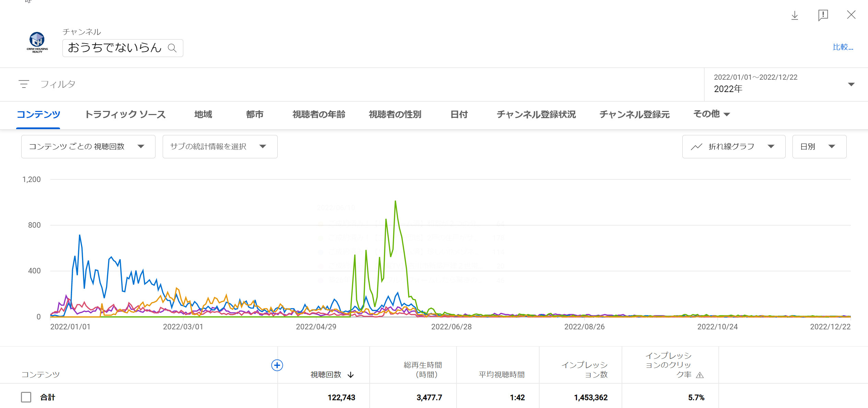Click the 2022/12/22 axis label

(830, 327)
